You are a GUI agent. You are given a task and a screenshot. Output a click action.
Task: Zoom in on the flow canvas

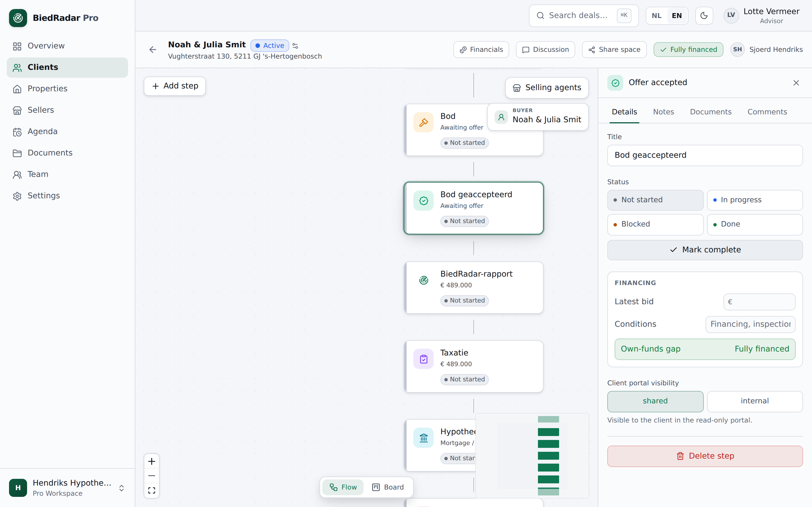[152, 461]
